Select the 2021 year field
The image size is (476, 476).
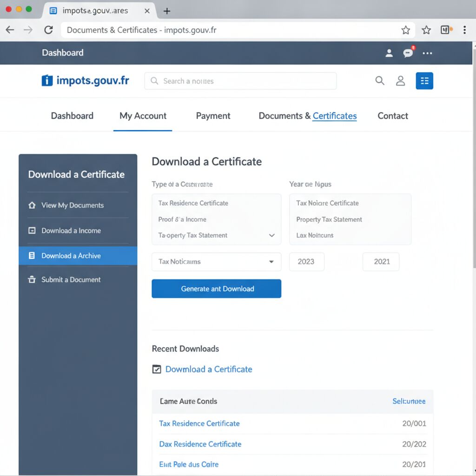[381, 262]
